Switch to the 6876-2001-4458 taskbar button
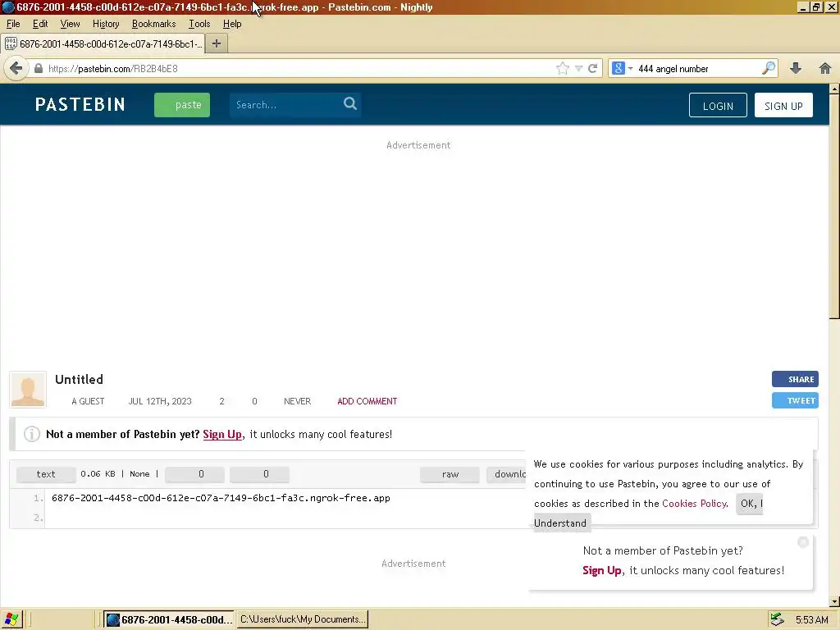 coord(169,620)
